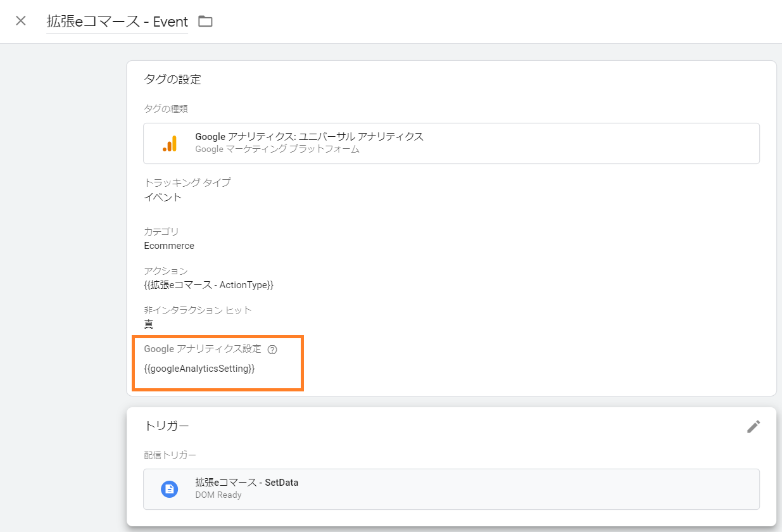The height and width of the screenshot is (532, 782).
Task: Open the folder icon beside the tag name
Action: [x=205, y=22]
